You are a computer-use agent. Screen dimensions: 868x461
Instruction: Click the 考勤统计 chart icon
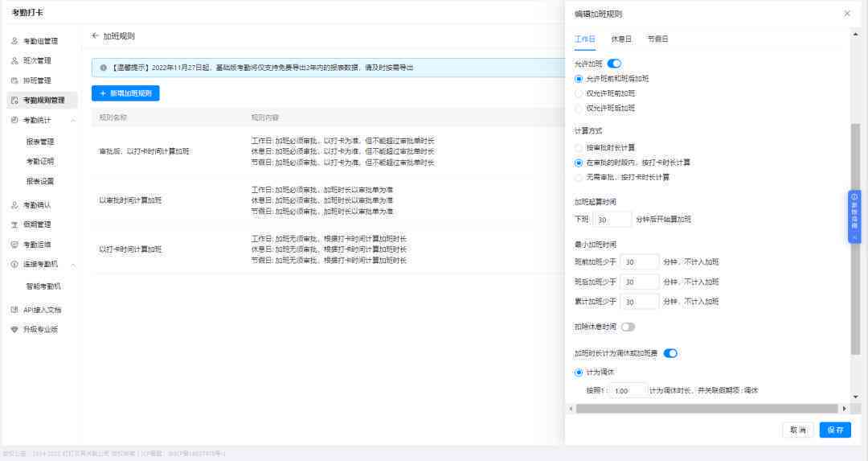click(x=14, y=120)
